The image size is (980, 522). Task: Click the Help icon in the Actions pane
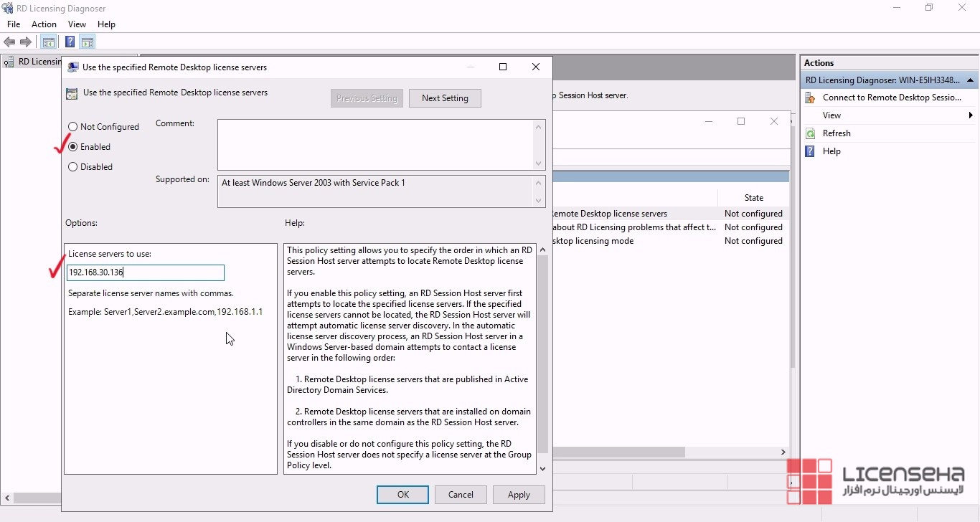811,151
